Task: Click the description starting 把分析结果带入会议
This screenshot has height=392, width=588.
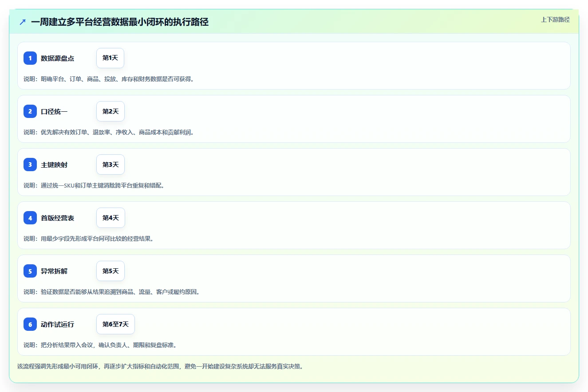Action: click(x=100, y=345)
